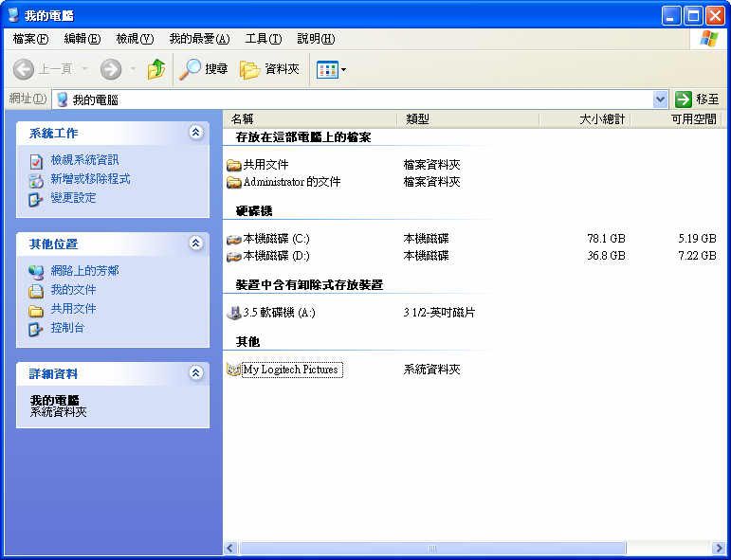The width and height of the screenshot is (731, 560).
Task: Sort by the 名稱 column header
Action: [x=310, y=119]
